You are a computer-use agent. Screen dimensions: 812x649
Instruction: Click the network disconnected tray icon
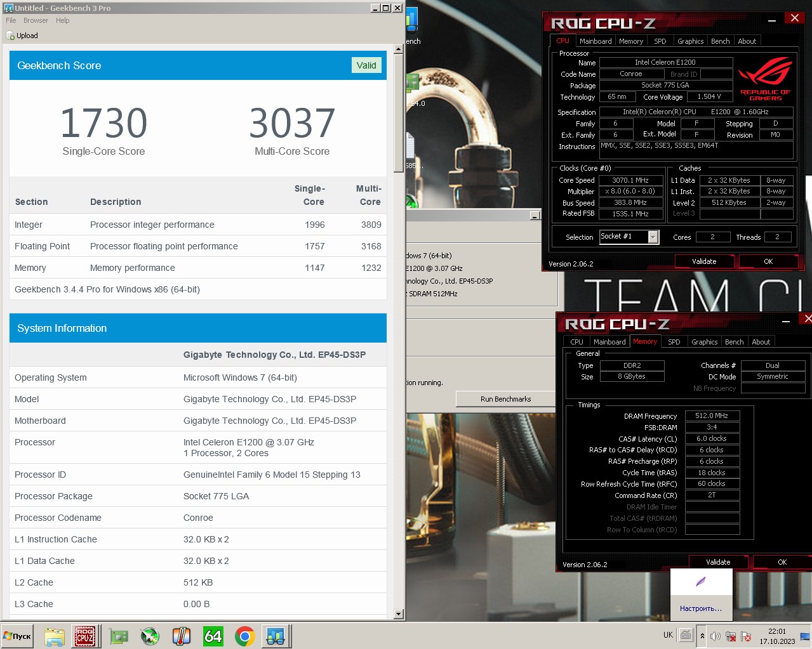731,636
